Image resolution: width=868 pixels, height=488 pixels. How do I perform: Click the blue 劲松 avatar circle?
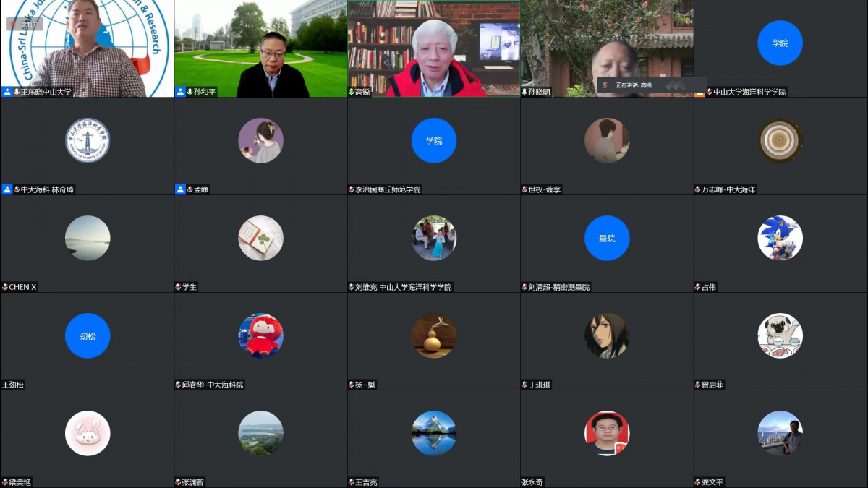point(88,335)
